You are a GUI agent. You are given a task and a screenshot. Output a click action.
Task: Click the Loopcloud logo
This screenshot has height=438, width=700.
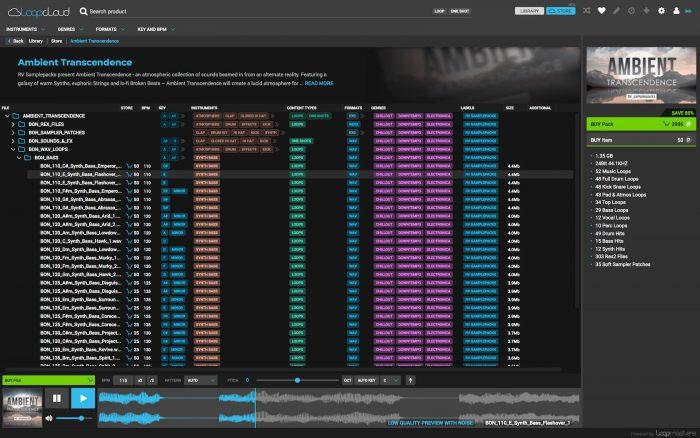(38, 11)
